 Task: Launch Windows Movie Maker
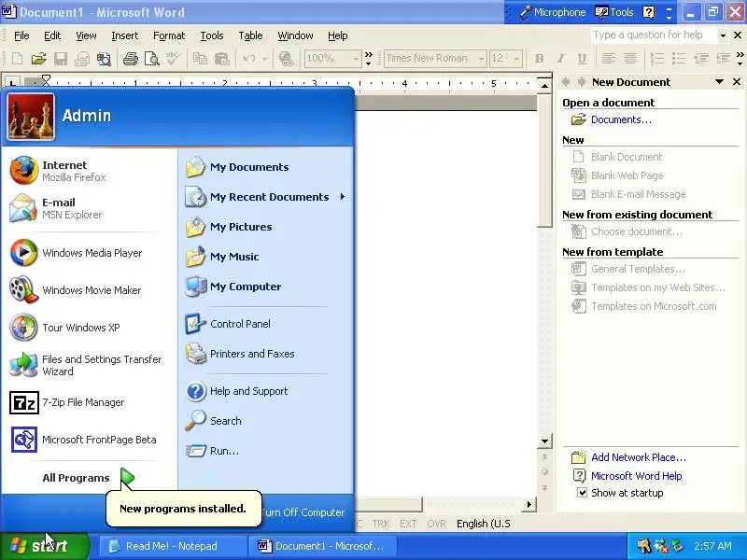tap(89, 290)
